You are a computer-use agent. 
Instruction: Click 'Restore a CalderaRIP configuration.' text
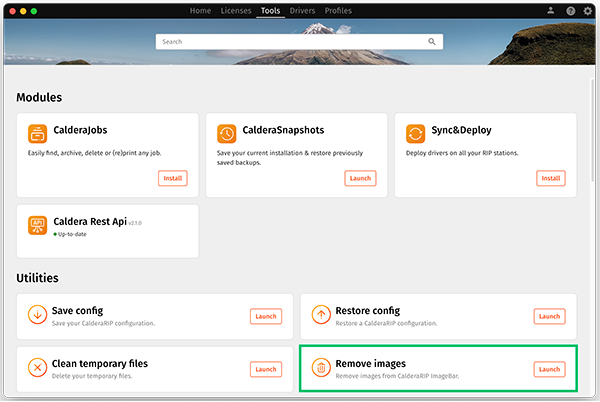pos(386,323)
